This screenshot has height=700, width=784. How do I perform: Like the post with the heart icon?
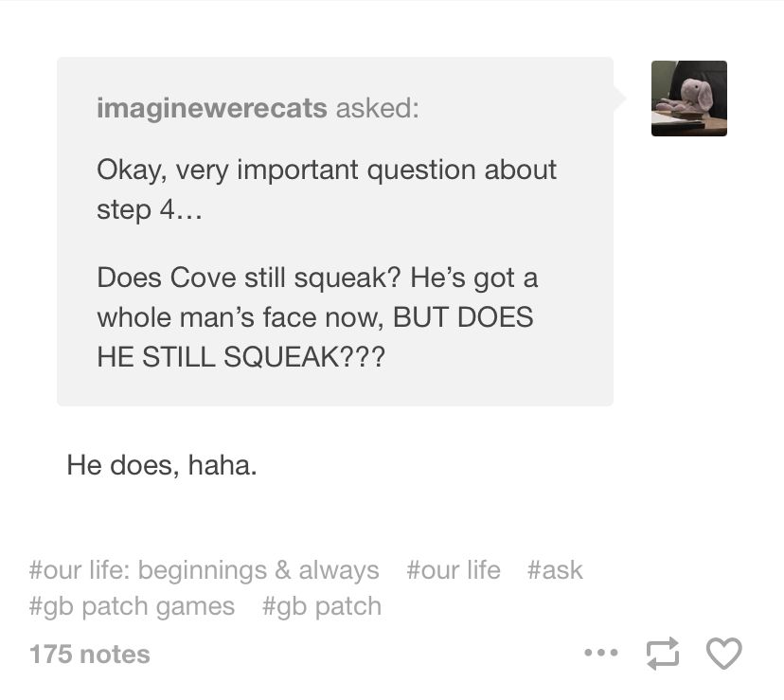(x=724, y=653)
